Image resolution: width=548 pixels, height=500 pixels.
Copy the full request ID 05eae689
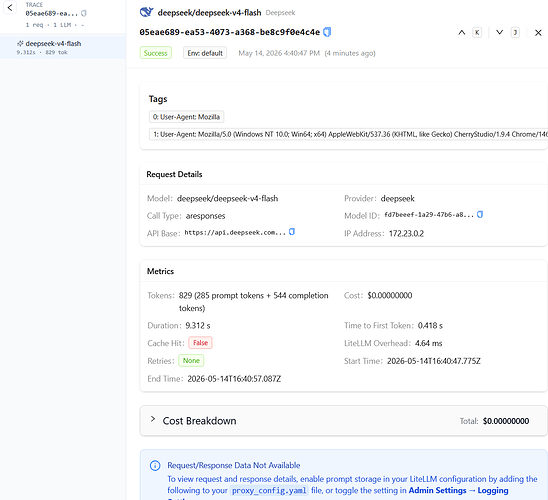[327, 32]
